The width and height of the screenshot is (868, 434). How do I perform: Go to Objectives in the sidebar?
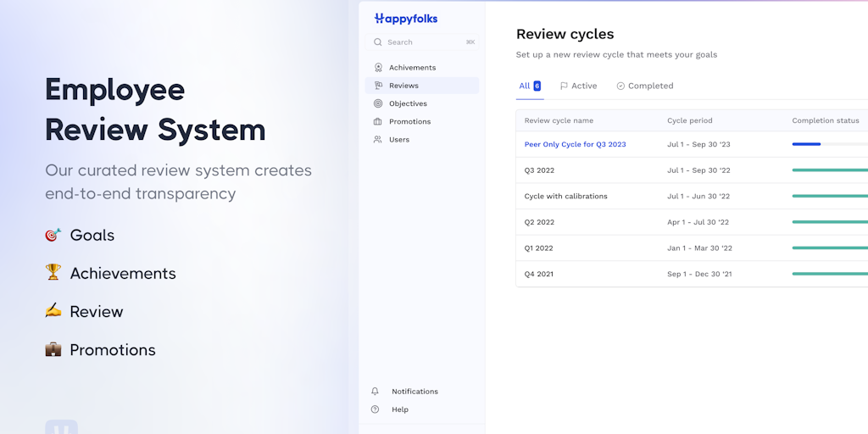tap(422, 103)
